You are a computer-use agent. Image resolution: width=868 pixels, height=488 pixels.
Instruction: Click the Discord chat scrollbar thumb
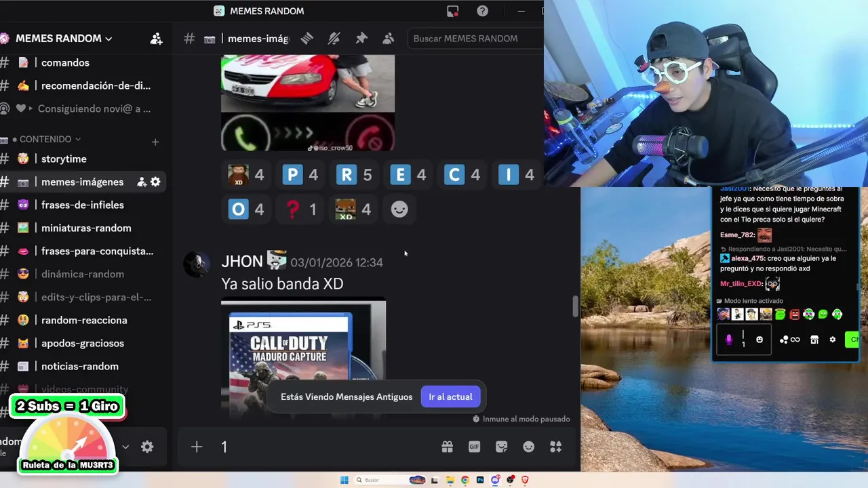tap(575, 306)
